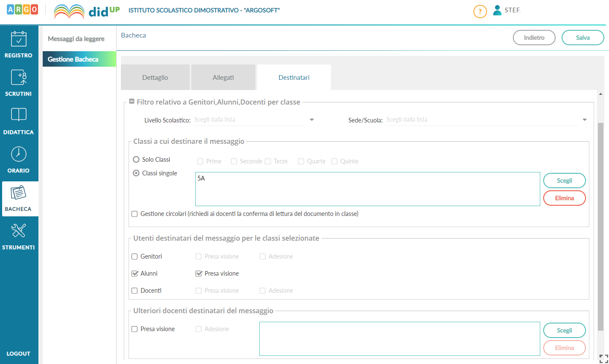Click the fullscreen expand icon
Screen dimensions: 609x364
603,359
